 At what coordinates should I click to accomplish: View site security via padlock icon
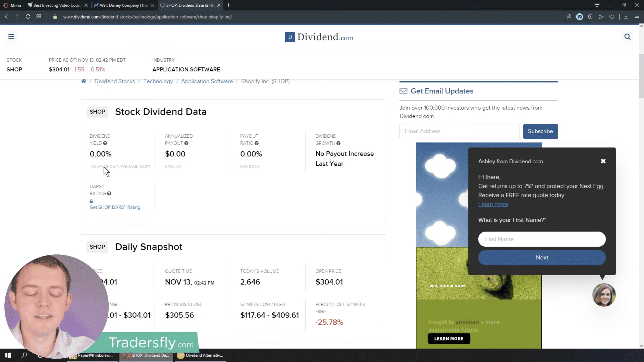(55, 17)
